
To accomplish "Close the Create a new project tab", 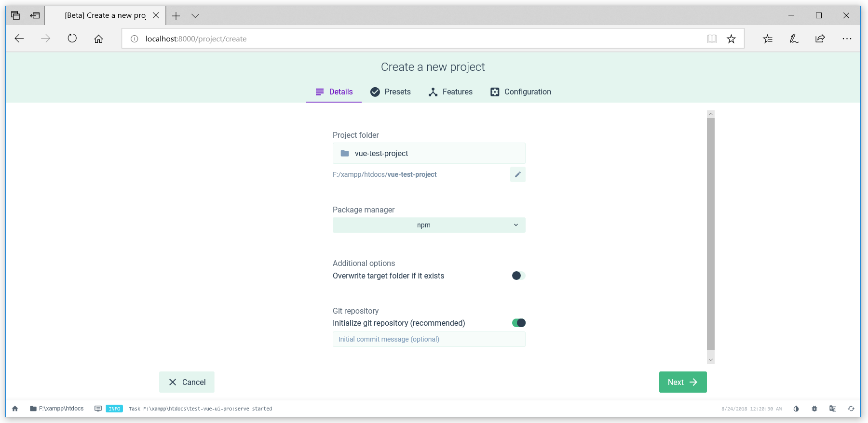I will [156, 15].
